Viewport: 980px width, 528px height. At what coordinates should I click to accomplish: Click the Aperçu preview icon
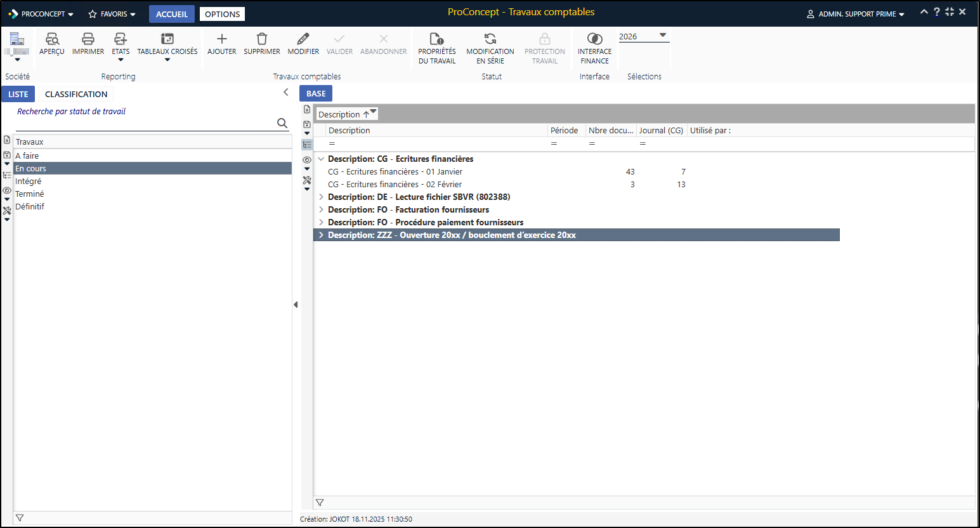tap(52, 39)
